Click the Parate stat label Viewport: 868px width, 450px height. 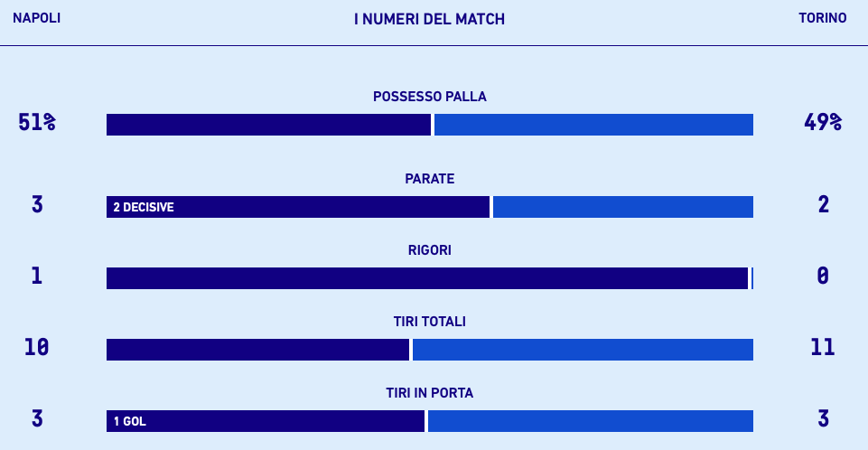click(430, 179)
